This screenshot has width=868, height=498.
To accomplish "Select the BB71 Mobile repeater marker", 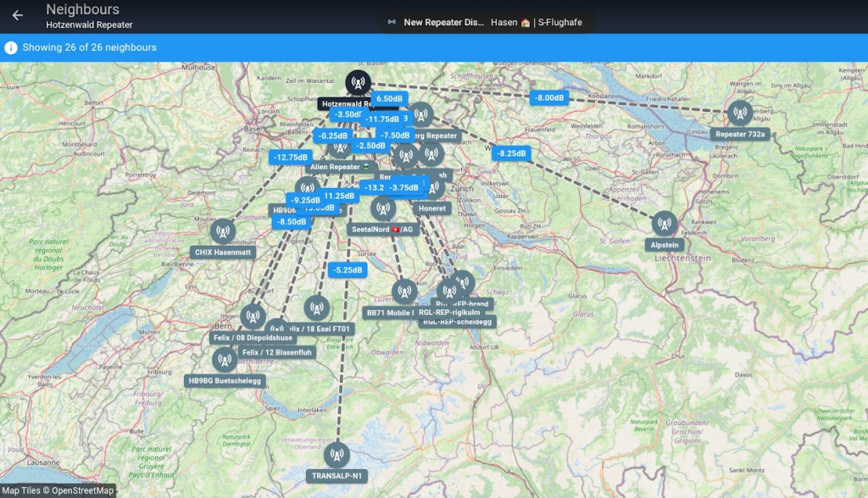I will (404, 292).
